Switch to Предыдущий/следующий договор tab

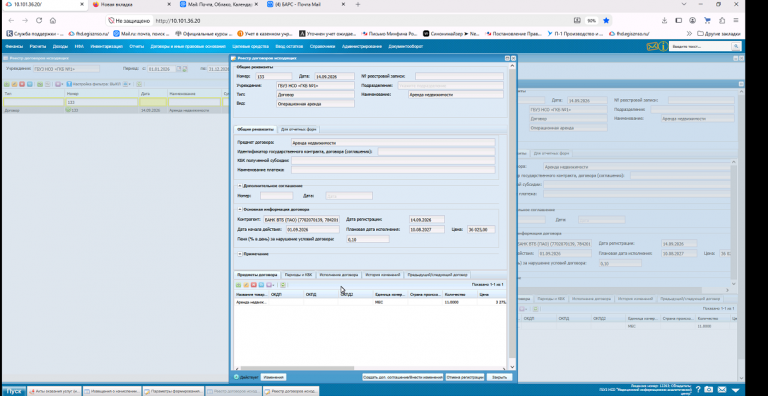click(x=438, y=275)
